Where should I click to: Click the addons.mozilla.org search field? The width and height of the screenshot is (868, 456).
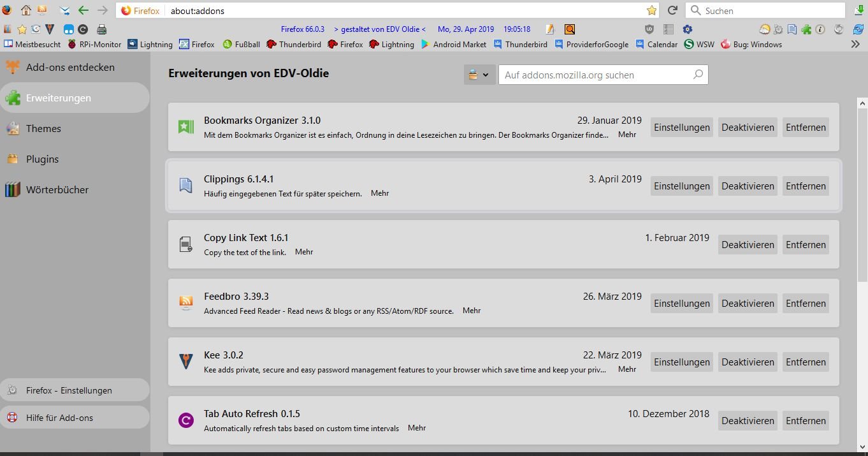596,75
